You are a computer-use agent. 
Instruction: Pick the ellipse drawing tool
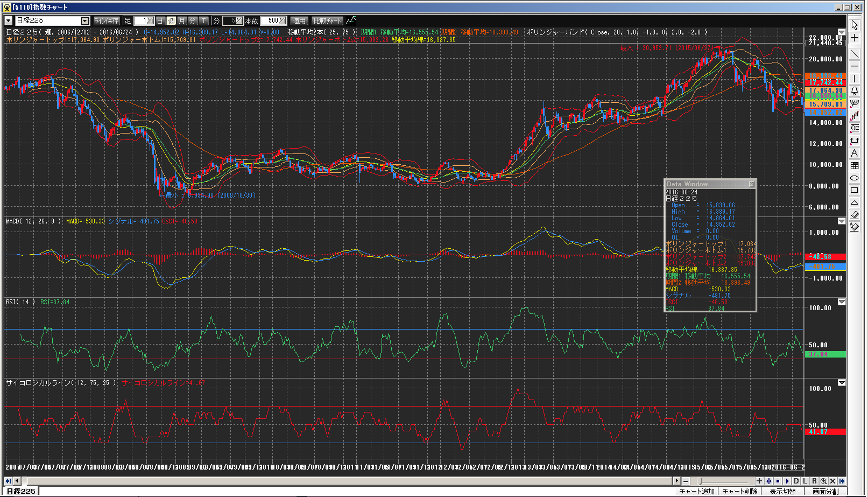855,178
